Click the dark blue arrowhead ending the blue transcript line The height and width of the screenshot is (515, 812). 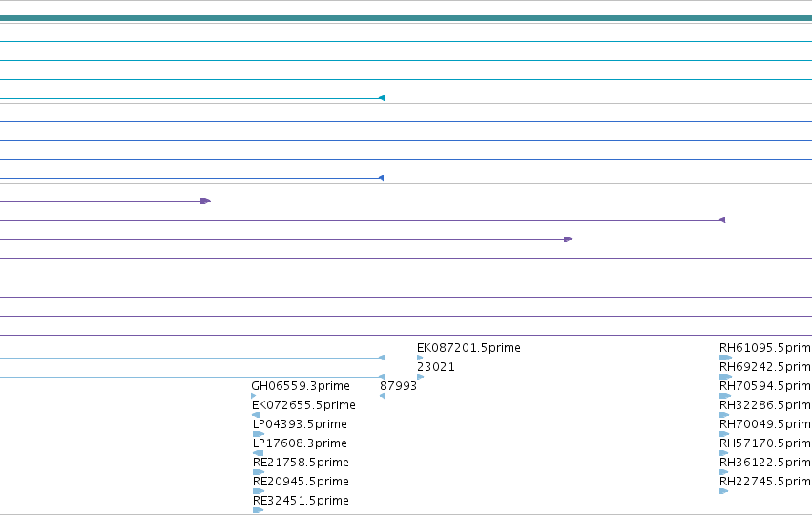[x=381, y=178]
